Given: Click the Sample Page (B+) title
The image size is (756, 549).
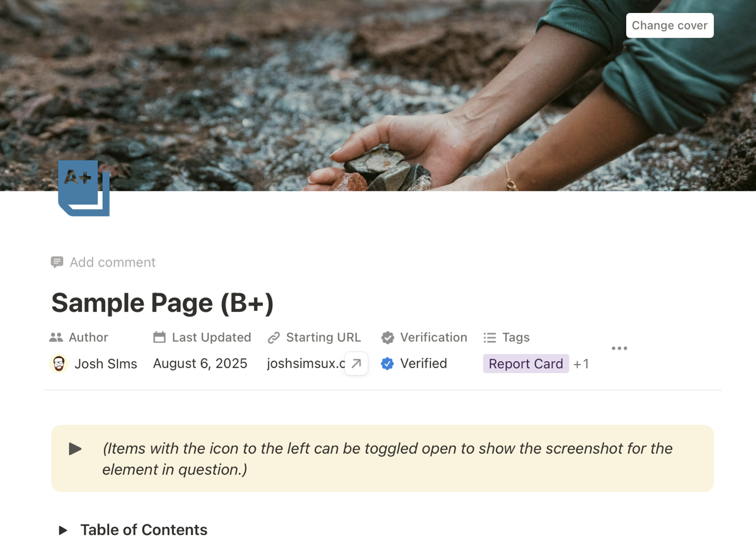Looking at the screenshot, I should point(162,303).
